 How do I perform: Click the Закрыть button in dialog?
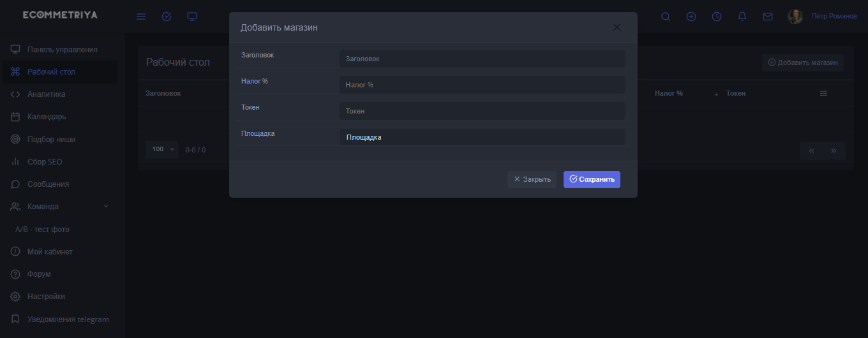coord(532,179)
